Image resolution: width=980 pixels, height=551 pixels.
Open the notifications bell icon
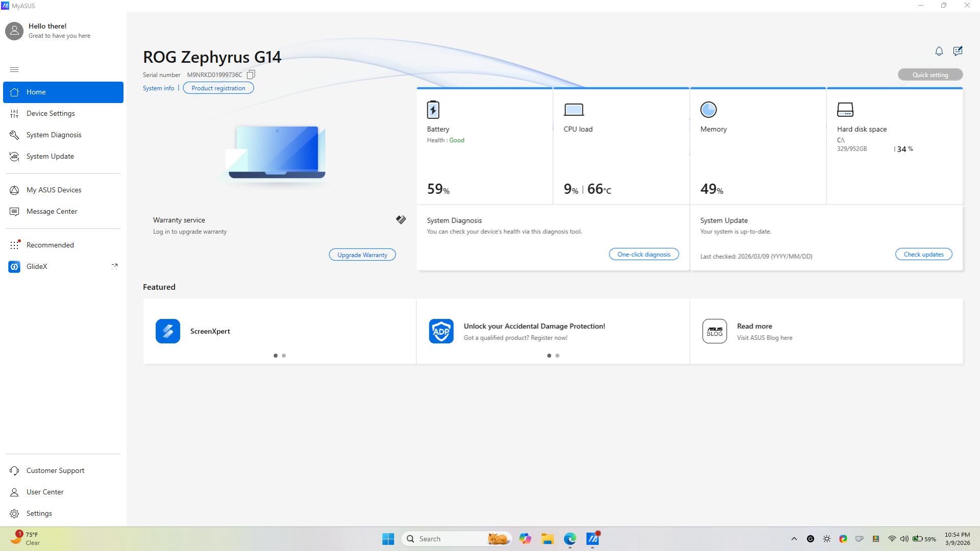[939, 51]
